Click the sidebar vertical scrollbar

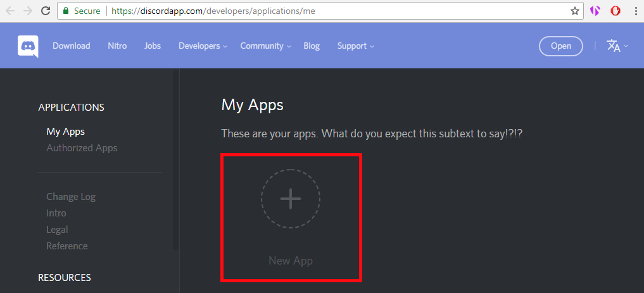(x=176, y=159)
